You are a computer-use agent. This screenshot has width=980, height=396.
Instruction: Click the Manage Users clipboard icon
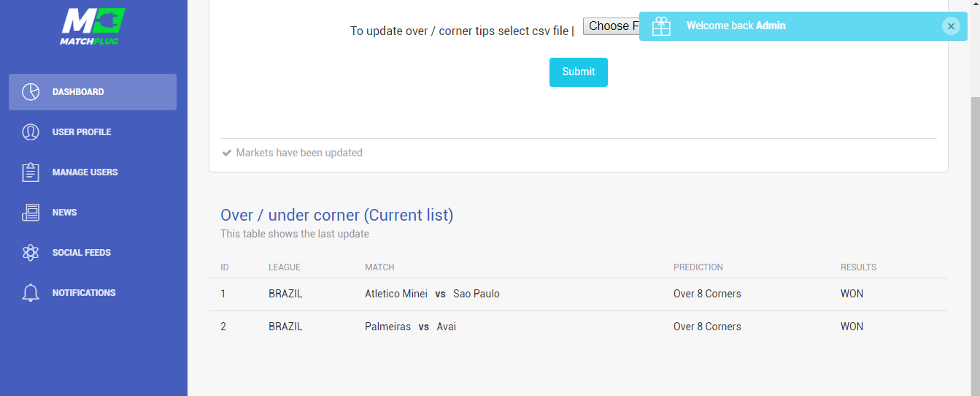(x=31, y=172)
